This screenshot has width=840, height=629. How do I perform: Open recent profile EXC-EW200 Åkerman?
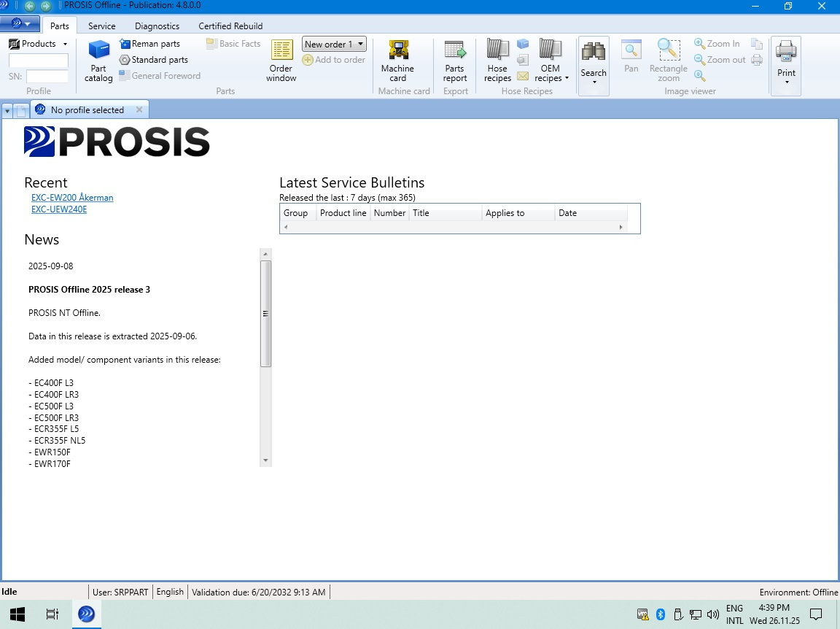pos(72,198)
